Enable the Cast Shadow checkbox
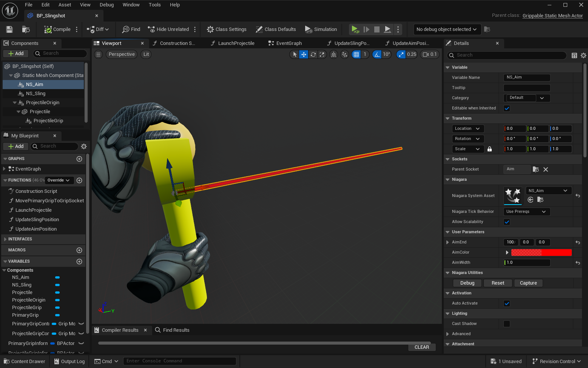The height and width of the screenshot is (368, 588). coord(507,324)
